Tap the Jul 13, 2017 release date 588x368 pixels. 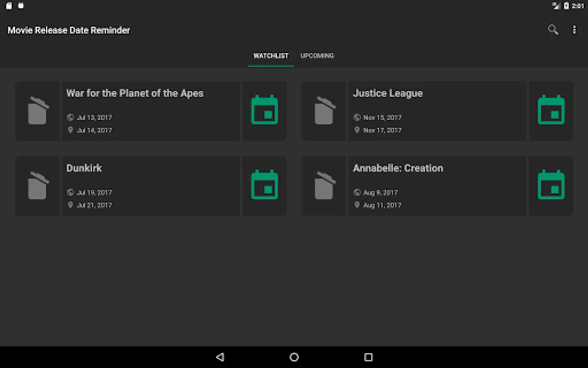tap(94, 117)
